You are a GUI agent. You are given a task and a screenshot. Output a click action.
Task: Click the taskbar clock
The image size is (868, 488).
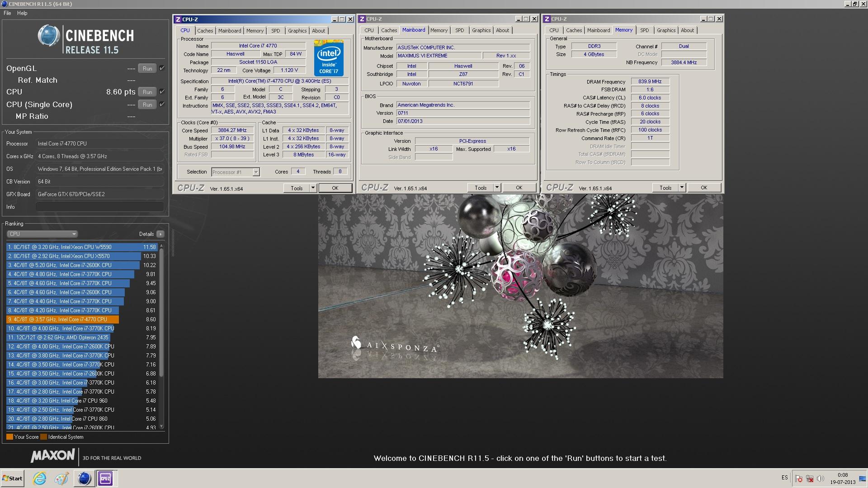tap(842, 479)
